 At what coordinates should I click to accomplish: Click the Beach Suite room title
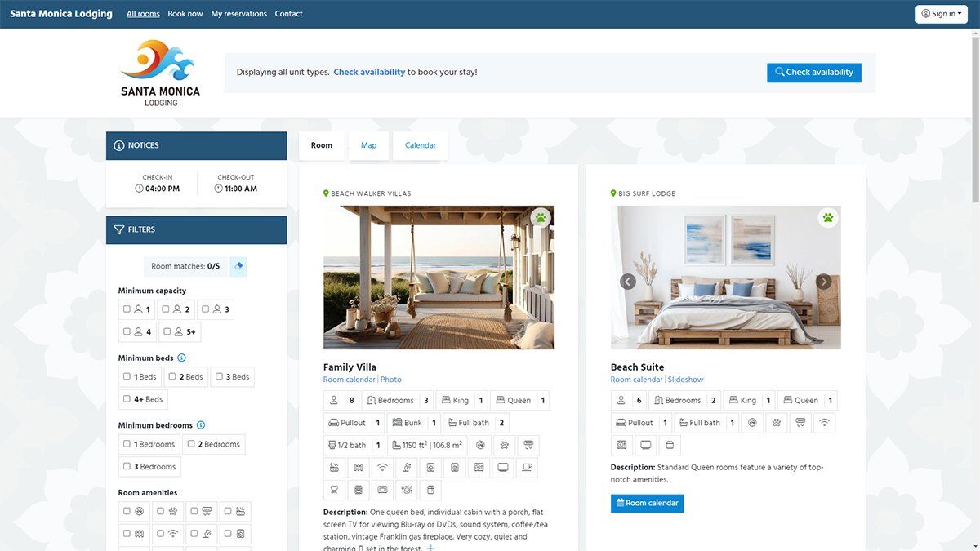pos(638,367)
